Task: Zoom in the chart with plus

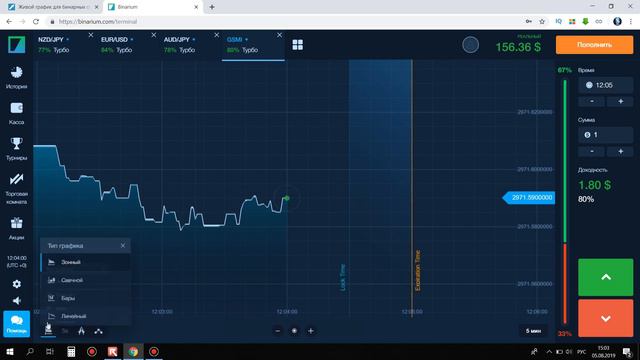Action: (x=311, y=331)
